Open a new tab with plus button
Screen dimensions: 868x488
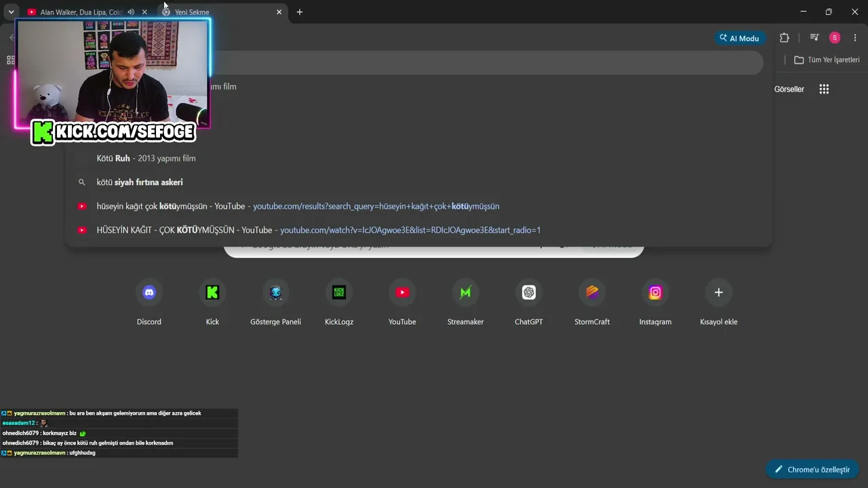click(300, 12)
